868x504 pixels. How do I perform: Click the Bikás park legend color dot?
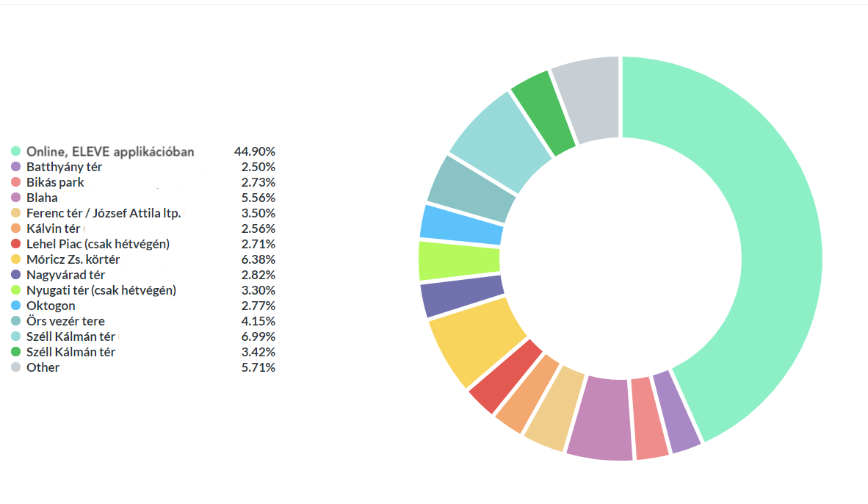[15, 182]
